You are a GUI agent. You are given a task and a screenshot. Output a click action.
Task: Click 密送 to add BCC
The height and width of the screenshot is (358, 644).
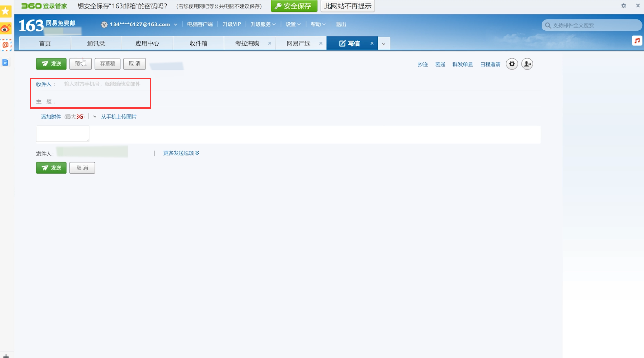pyautogui.click(x=440, y=65)
